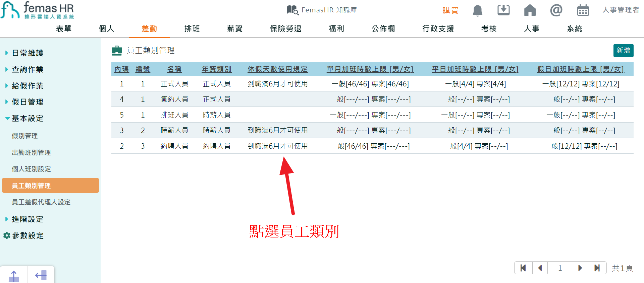
Task: Open the 個人 menu
Action: click(107, 29)
